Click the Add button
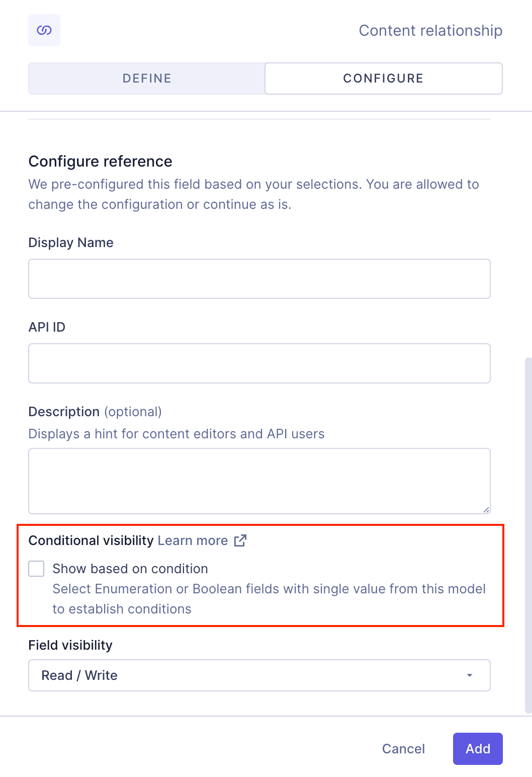 (477, 749)
